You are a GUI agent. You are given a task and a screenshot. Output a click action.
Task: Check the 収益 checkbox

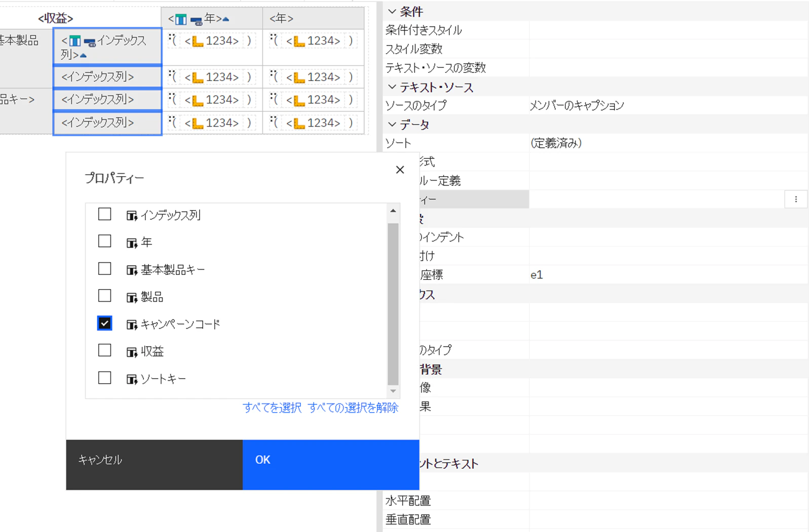click(104, 350)
